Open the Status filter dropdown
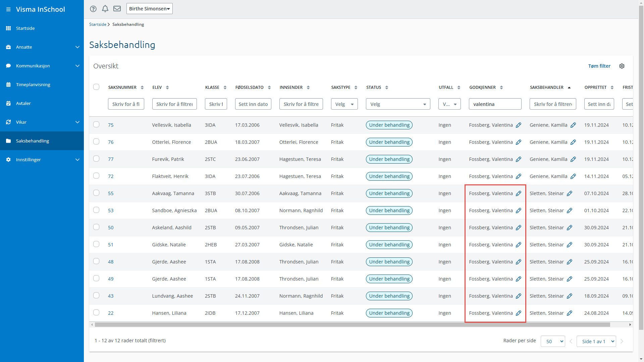Image resolution: width=644 pixels, height=362 pixels. [x=398, y=104]
